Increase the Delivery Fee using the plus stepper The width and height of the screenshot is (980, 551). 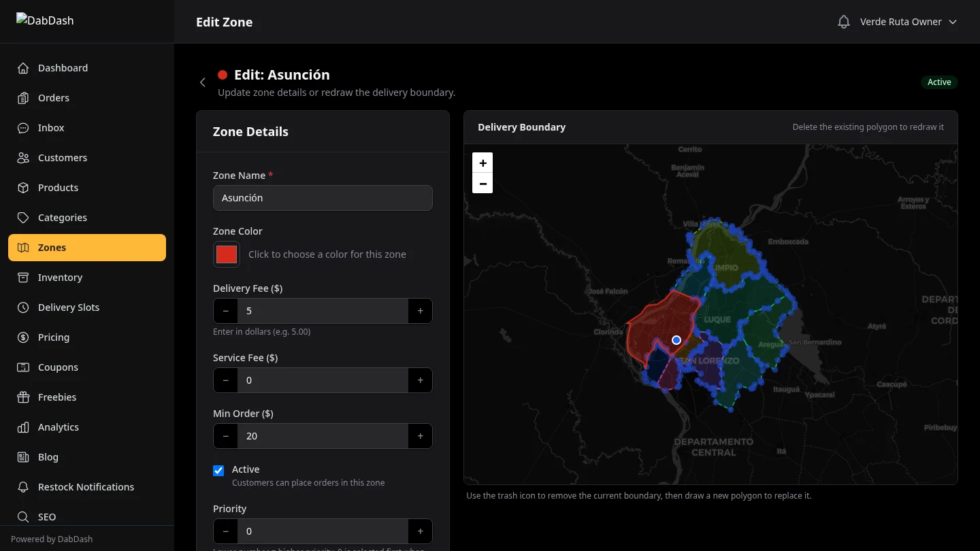(x=420, y=311)
